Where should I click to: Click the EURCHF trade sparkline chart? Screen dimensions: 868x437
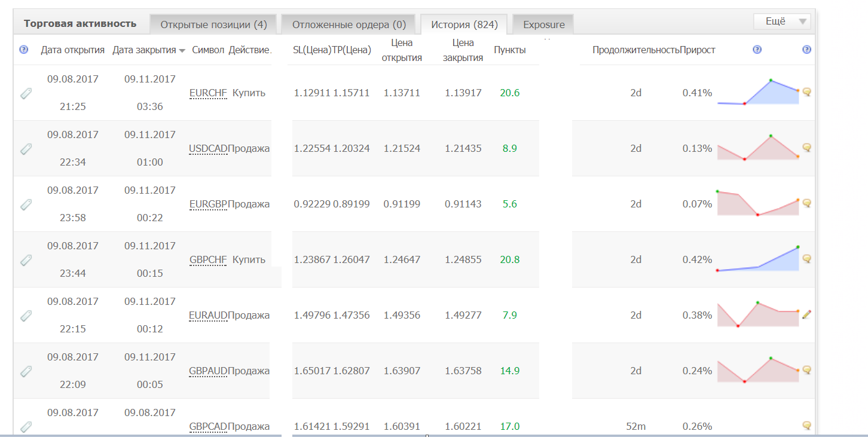click(x=758, y=92)
